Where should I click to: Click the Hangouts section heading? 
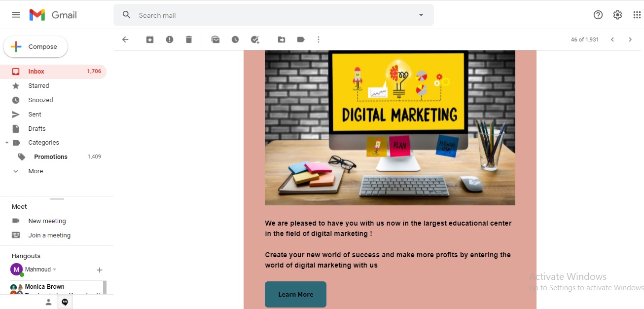click(x=26, y=256)
